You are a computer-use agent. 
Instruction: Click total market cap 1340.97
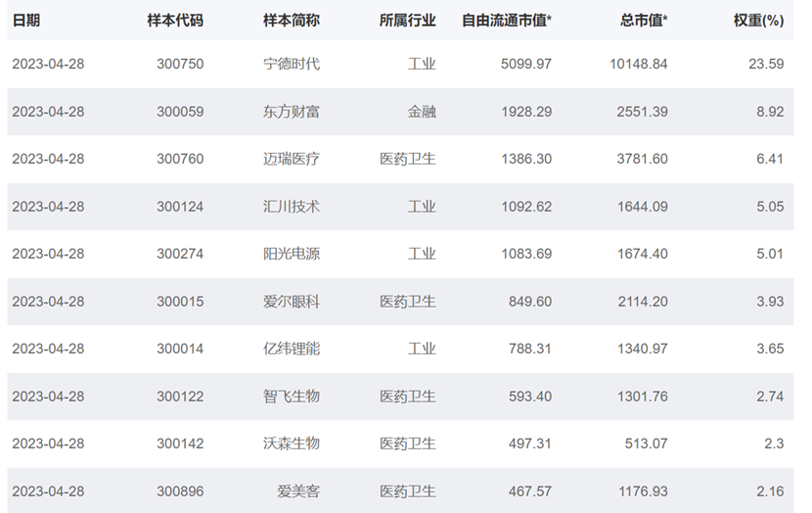tap(642, 349)
